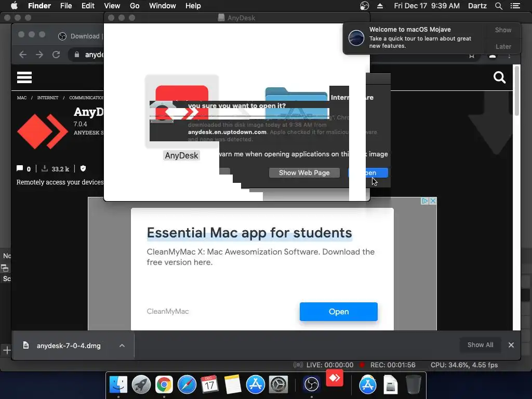Click Essential Mac app for students headline

point(249,233)
